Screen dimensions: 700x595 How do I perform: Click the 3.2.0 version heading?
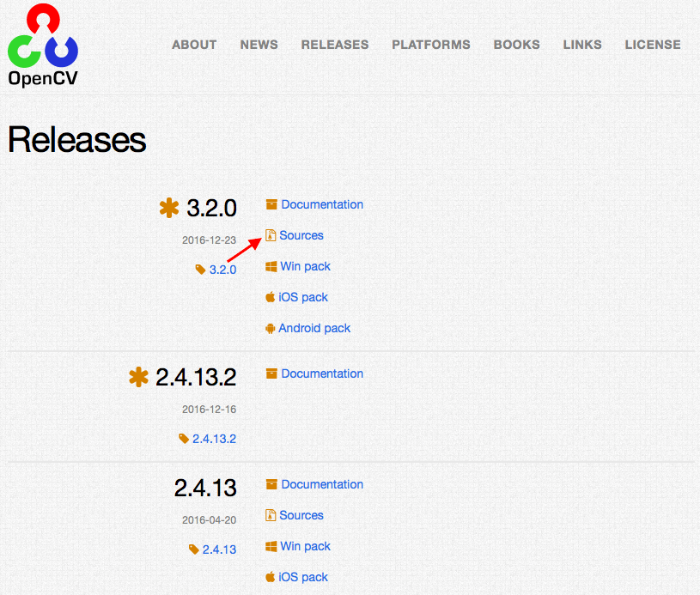[211, 208]
